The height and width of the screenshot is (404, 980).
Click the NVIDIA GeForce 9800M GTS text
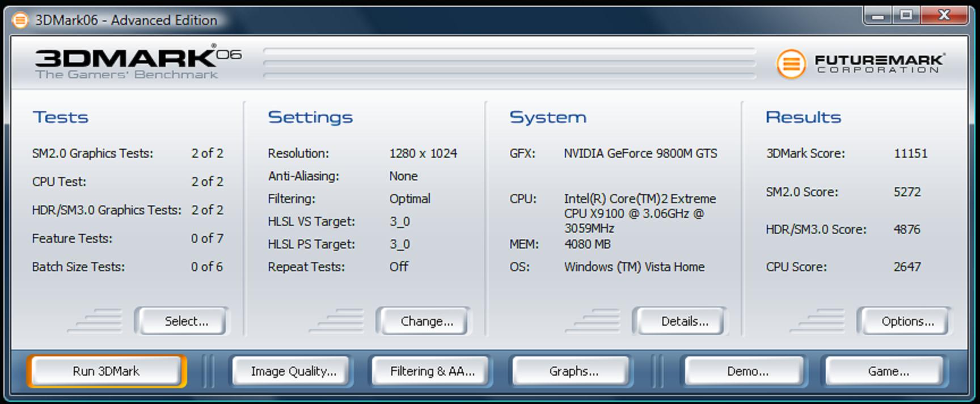(x=640, y=153)
